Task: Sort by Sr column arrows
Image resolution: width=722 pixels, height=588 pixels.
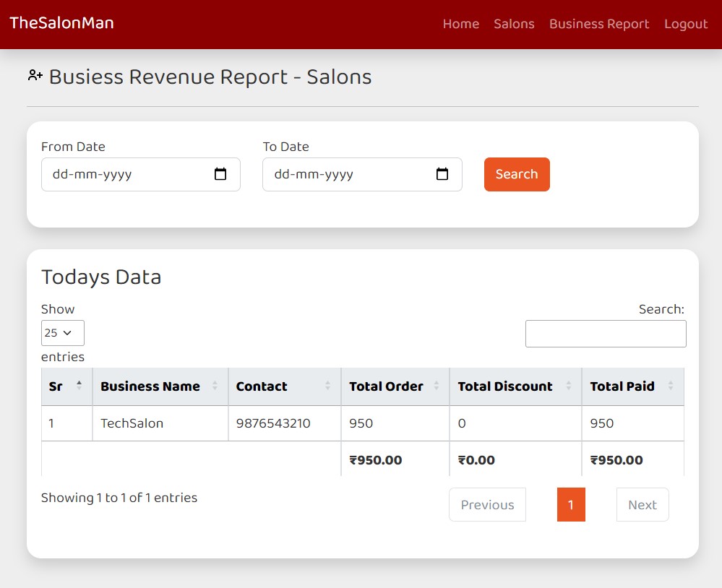Action: (79, 386)
